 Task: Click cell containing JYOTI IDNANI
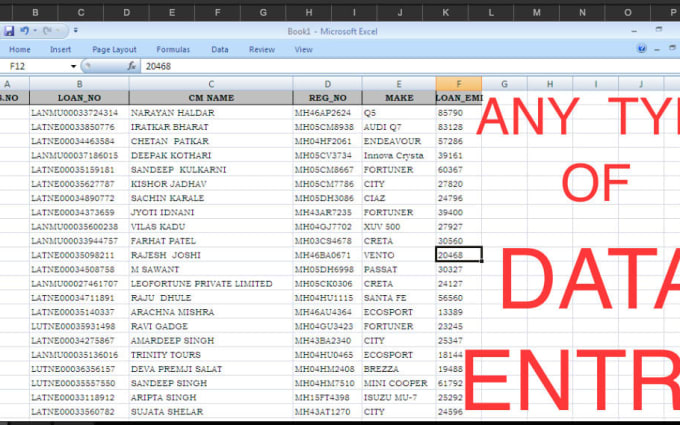211,212
